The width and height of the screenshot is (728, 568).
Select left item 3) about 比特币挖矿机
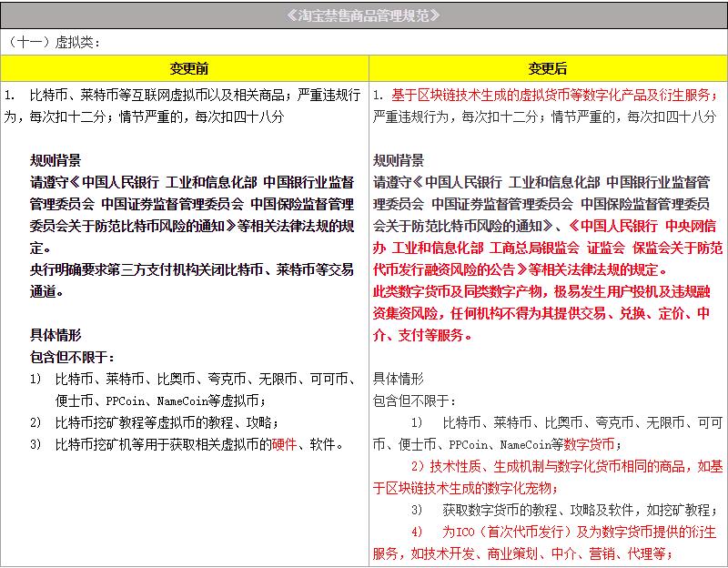(182, 444)
